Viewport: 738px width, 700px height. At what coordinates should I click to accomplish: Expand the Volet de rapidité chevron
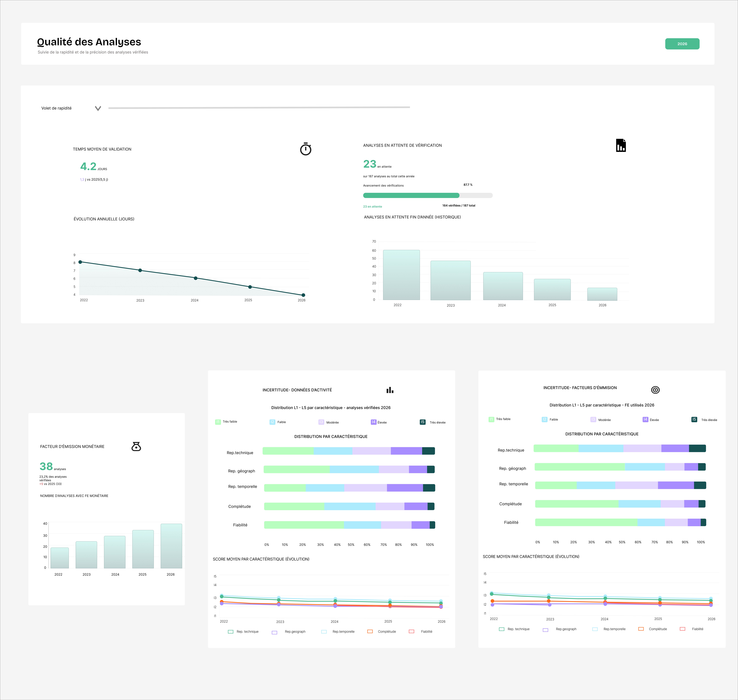[98, 109]
